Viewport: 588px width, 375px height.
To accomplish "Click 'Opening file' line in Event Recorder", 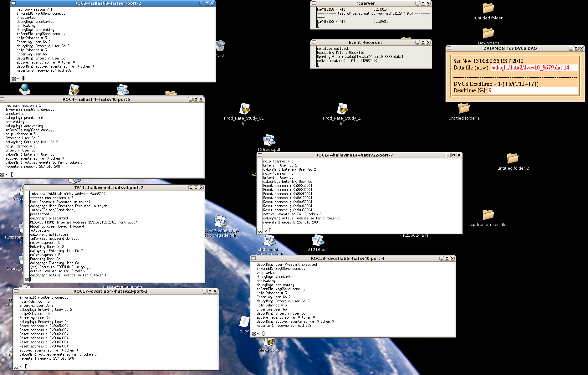I will click(361, 57).
